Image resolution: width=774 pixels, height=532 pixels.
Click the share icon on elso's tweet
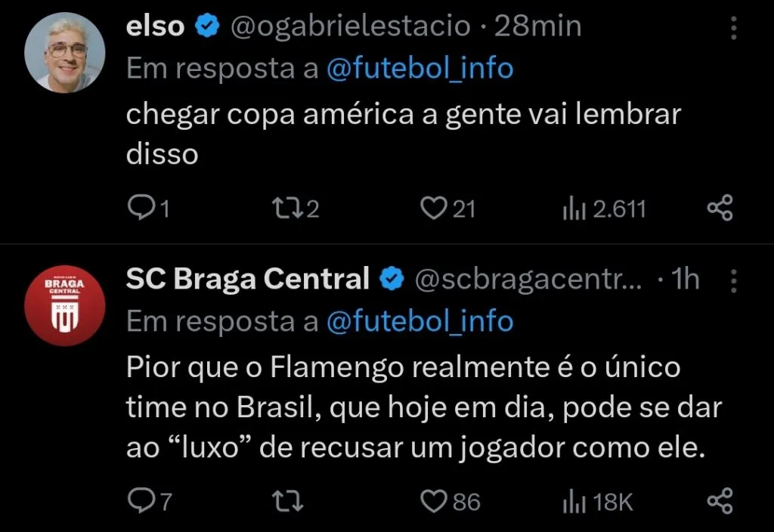(x=719, y=206)
